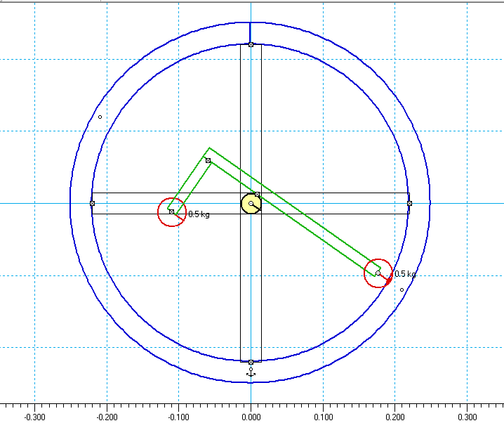The width and height of the screenshot is (504, 423).
Task: Select the point at the horizontal bar's right end
Action: tap(409, 203)
